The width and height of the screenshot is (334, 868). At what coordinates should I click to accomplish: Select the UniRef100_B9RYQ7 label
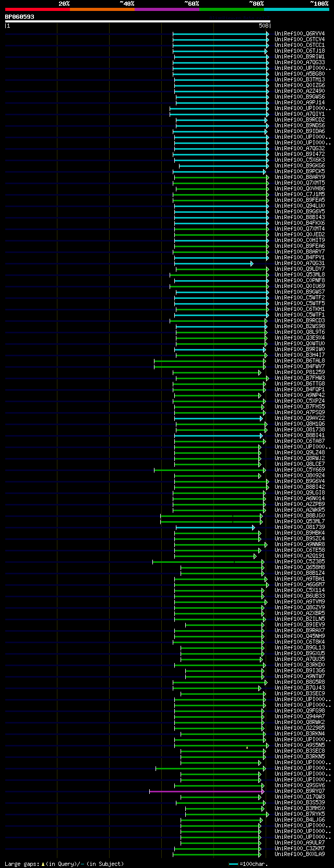pyautogui.click(x=300, y=791)
